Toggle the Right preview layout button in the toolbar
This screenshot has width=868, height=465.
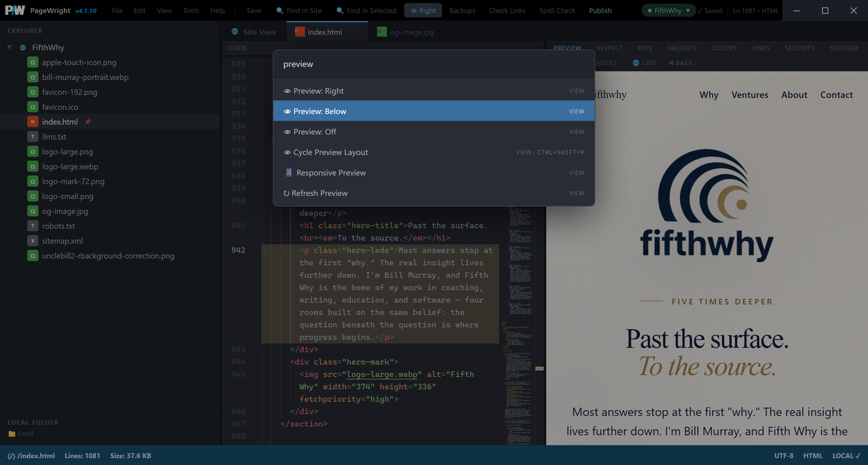(423, 11)
